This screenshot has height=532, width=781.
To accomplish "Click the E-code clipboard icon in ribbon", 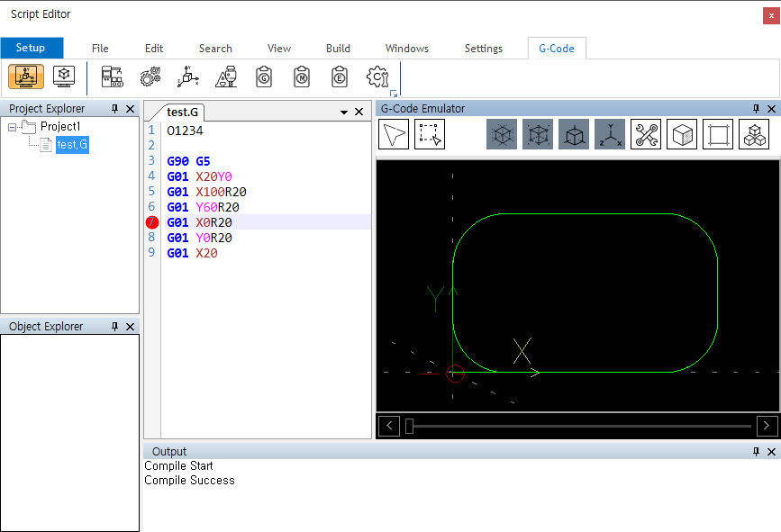I will coord(339,77).
